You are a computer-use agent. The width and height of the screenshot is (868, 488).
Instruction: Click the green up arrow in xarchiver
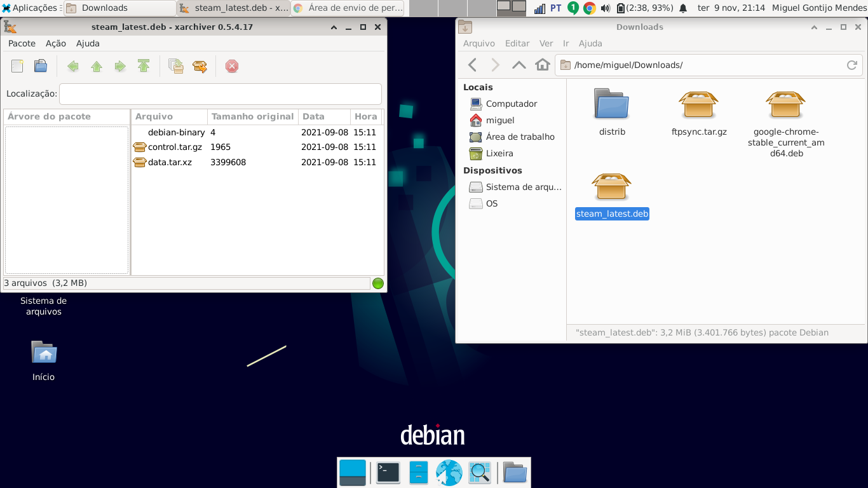(97, 66)
